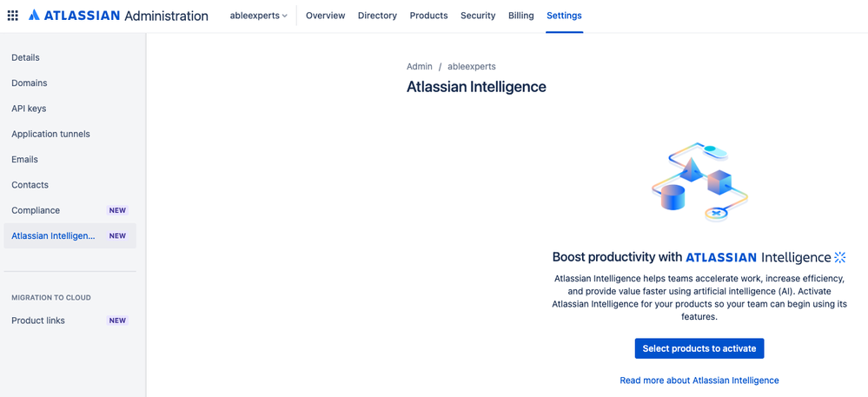
Task: Switch to the Products tab
Action: 428,16
